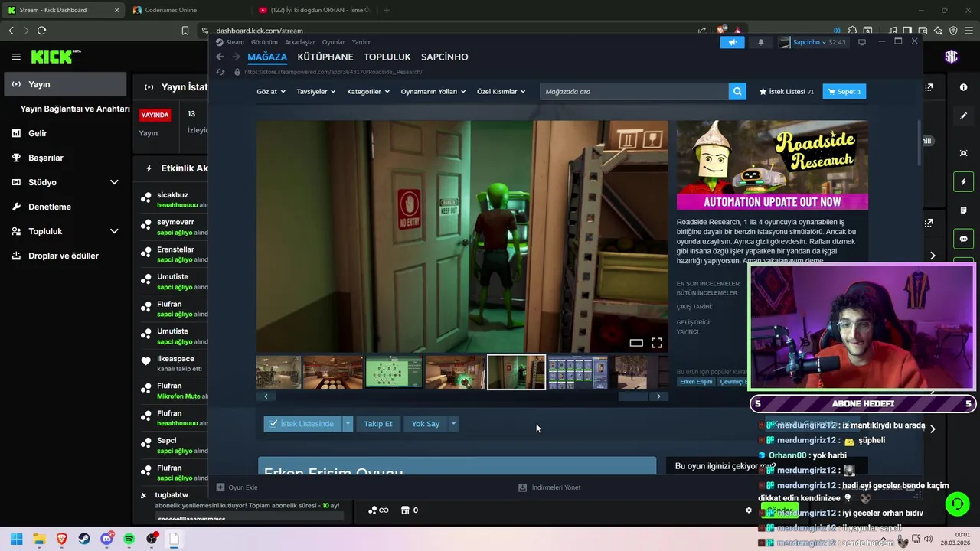Image resolution: width=980 pixels, height=551 pixels.
Task: Click the chat bubble icon in Kick sidebar
Action: click(963, 239)
